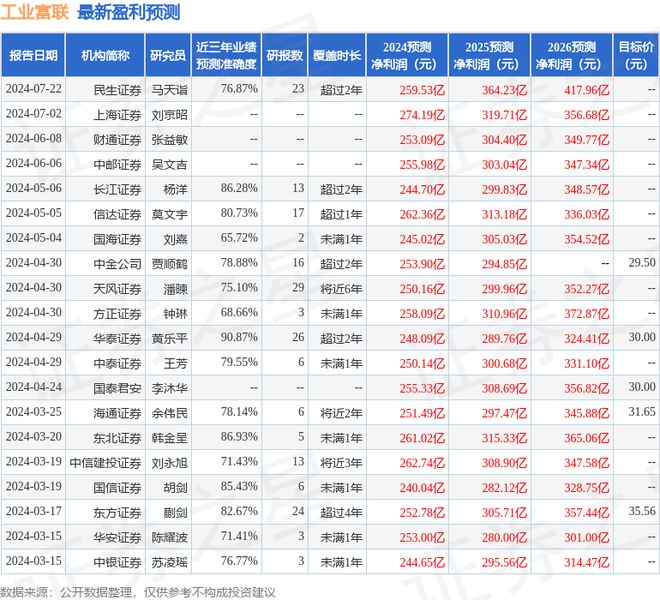Click the 2024-03-17 report date

click(34, 511)
